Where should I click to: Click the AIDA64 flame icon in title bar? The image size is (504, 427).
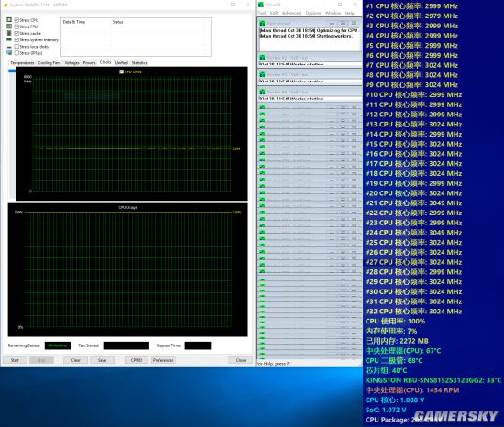pyautogui.click(x=5, y=5)
